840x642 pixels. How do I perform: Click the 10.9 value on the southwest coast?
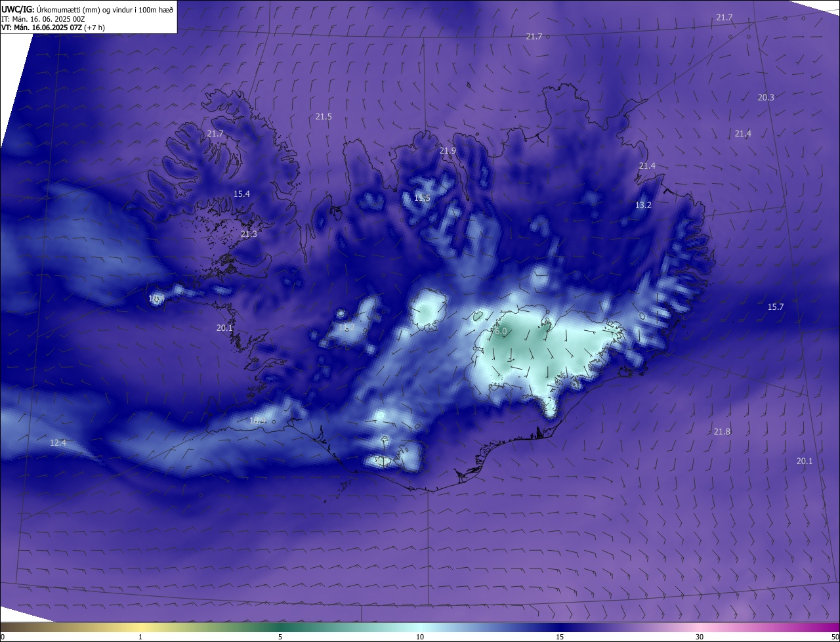pos(258,420)
